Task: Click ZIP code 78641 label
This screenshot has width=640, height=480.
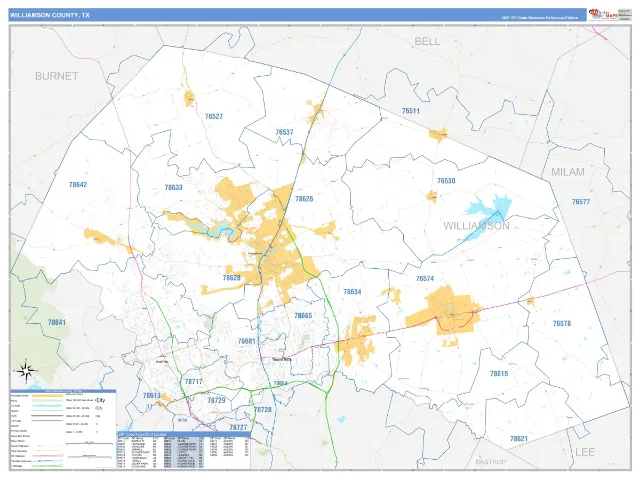Action: 57,322
